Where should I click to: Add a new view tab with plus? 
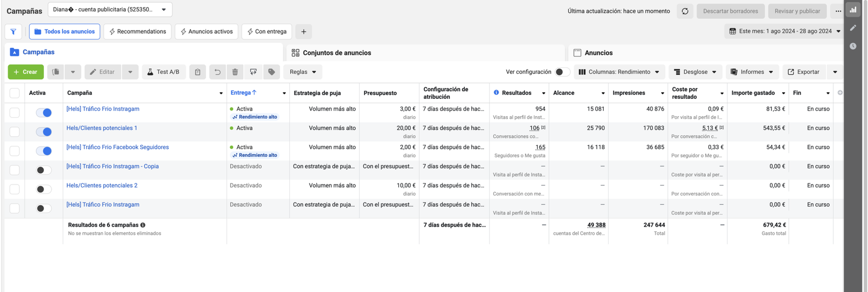pyautogui.click(x=304, y=31)
